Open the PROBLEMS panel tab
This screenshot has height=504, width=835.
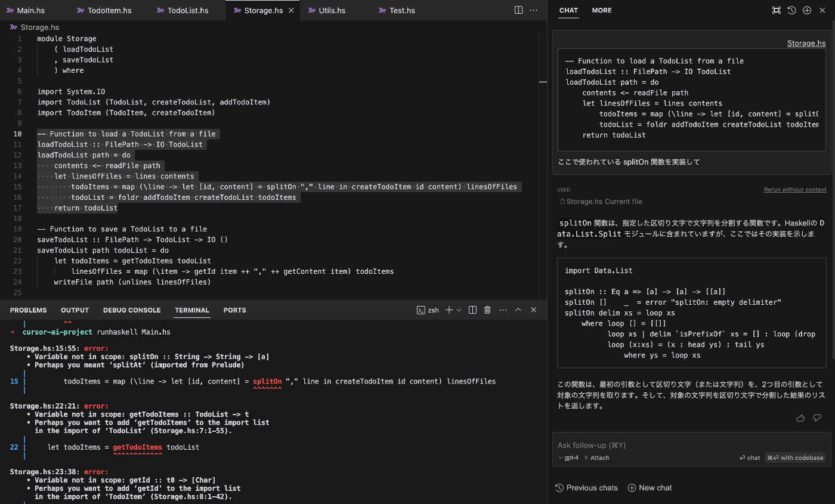(x=28, y=310)
